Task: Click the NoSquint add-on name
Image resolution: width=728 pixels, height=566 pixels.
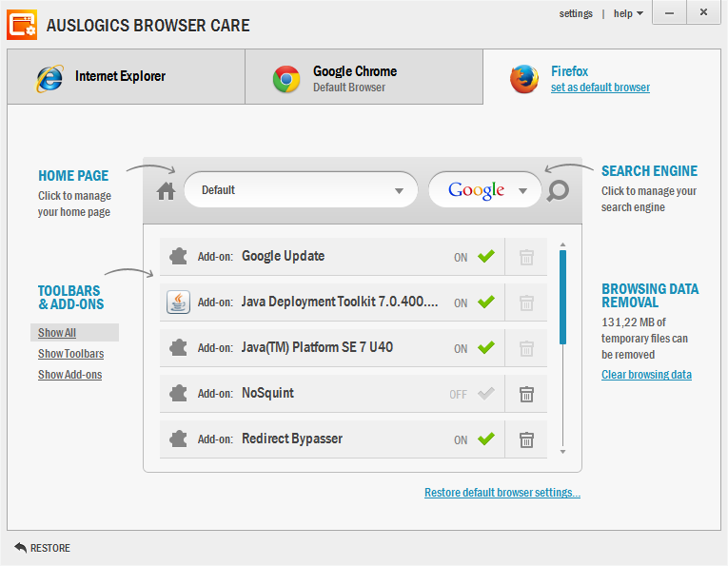Action: click(268, 393)
